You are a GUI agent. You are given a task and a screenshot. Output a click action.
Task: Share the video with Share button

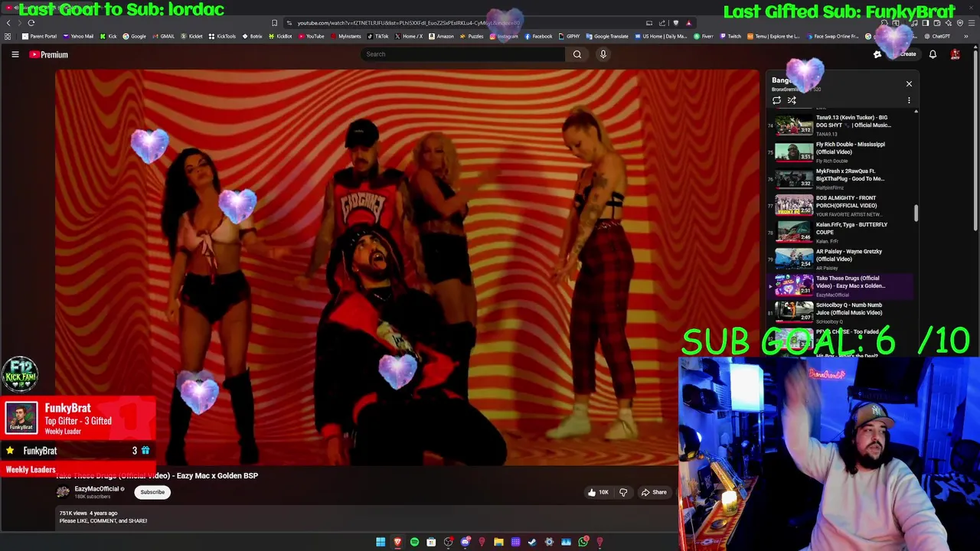coord(654,492)
